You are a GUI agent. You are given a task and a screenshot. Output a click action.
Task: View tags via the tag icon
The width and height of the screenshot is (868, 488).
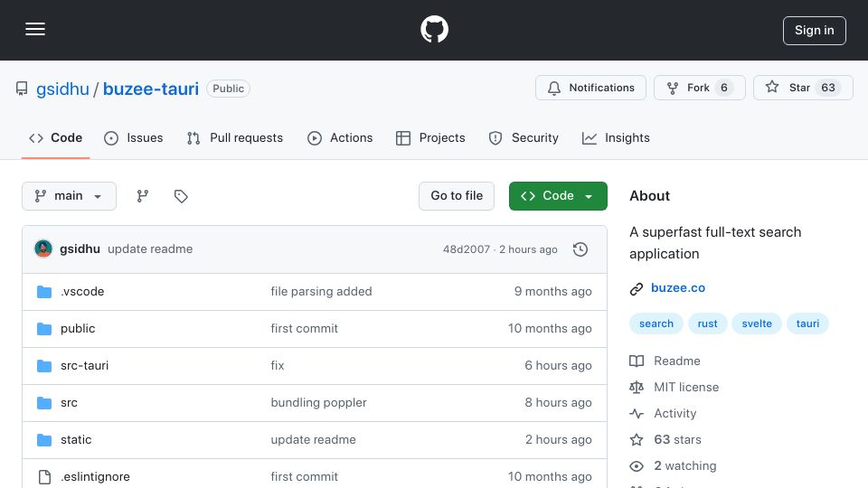181,196
